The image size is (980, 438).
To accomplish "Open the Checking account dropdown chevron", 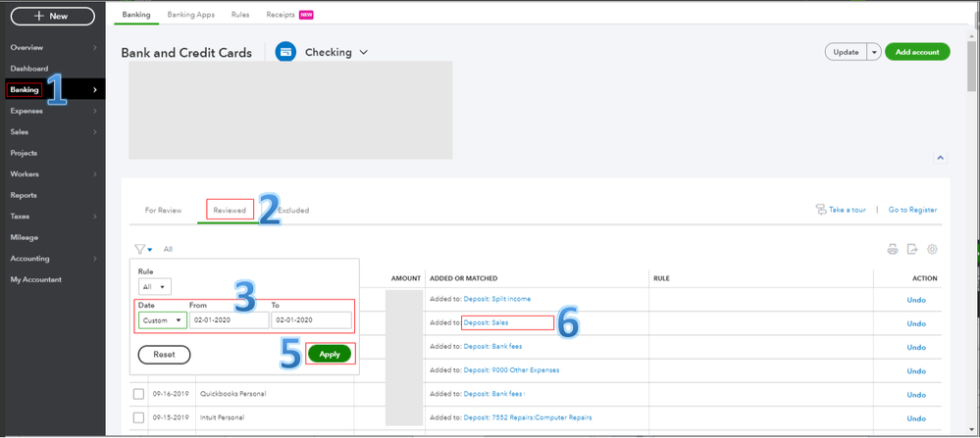I will click(363, 52).
